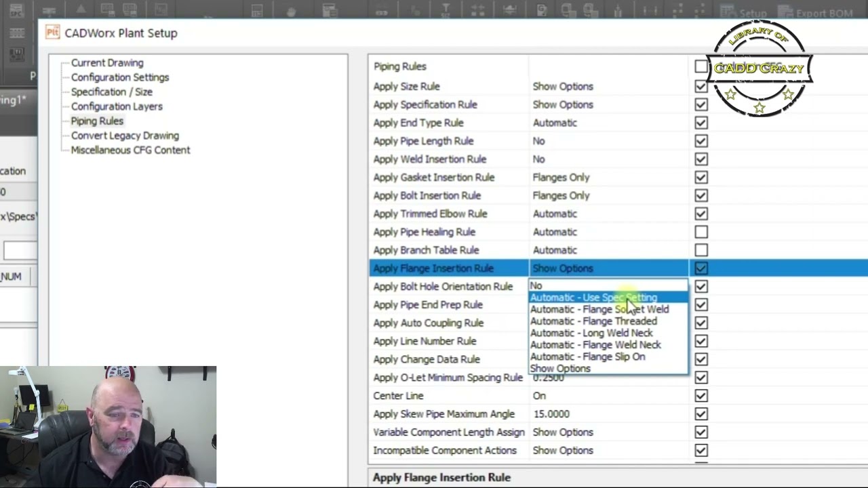The image size is (868, 488).
Task: Open Apply Weld Insertion Rule 'No' value
Action: [x=608, y=159]
